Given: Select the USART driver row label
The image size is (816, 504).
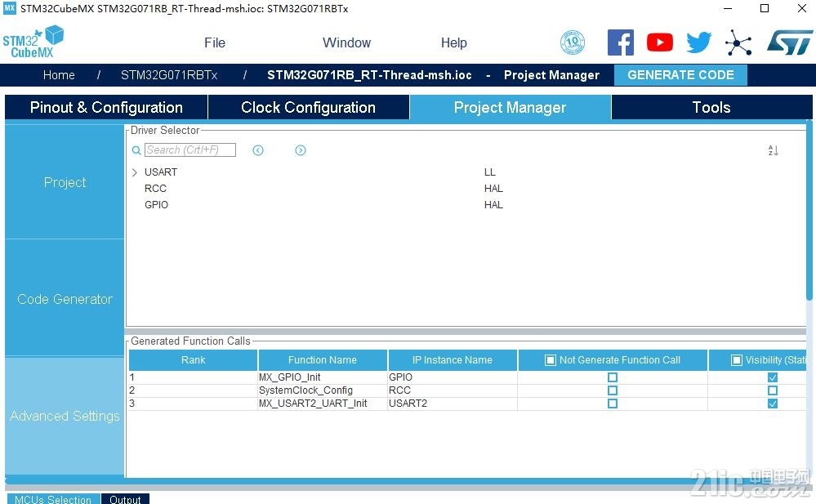Looking at the screenshot, I should coord(161,172).
